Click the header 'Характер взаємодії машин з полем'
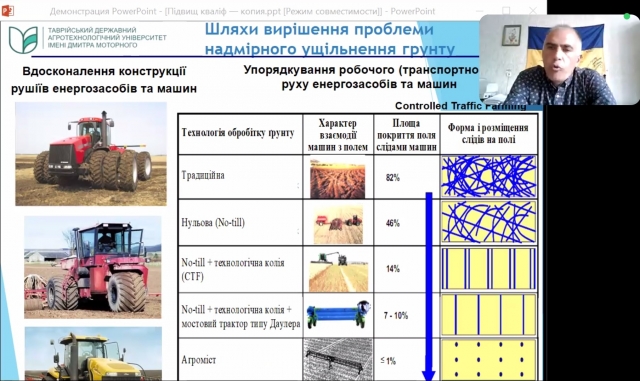640x381 pixels. click(338, 135)
